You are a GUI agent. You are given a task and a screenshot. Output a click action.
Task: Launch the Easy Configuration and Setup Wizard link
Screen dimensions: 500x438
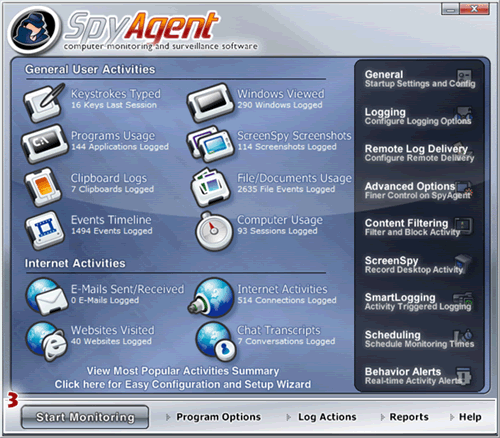point(183,384)
